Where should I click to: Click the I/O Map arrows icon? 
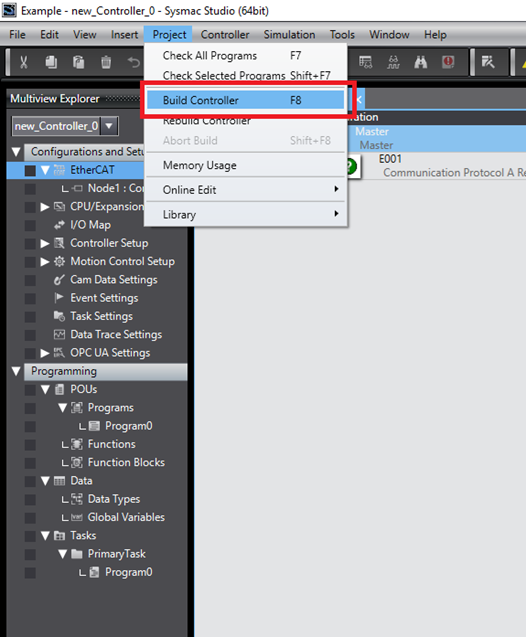click(59, 225)
